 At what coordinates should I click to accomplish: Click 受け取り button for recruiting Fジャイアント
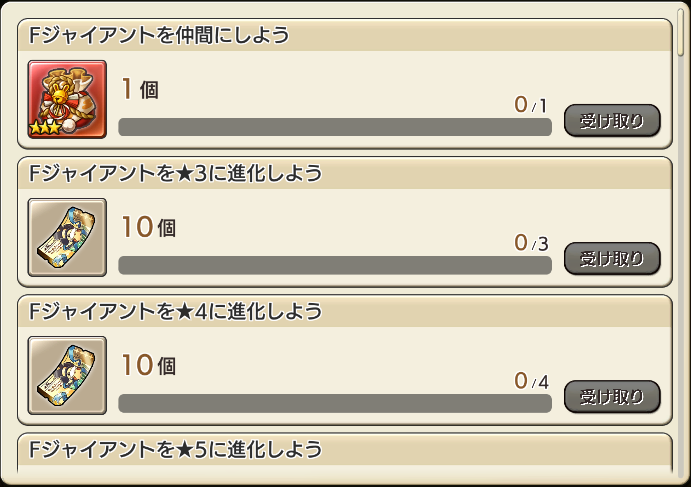[612, 121]
